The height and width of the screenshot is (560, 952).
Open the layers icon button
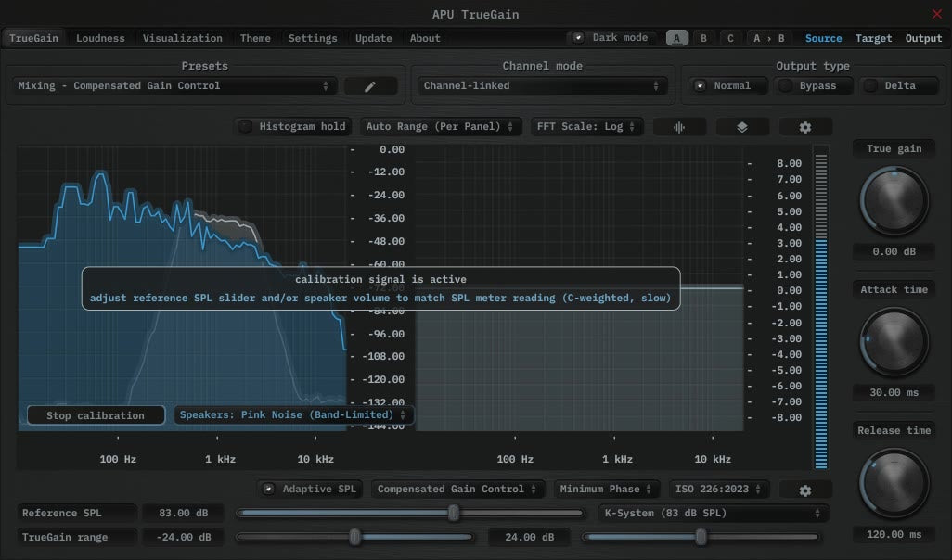click(x=742, y=127)
